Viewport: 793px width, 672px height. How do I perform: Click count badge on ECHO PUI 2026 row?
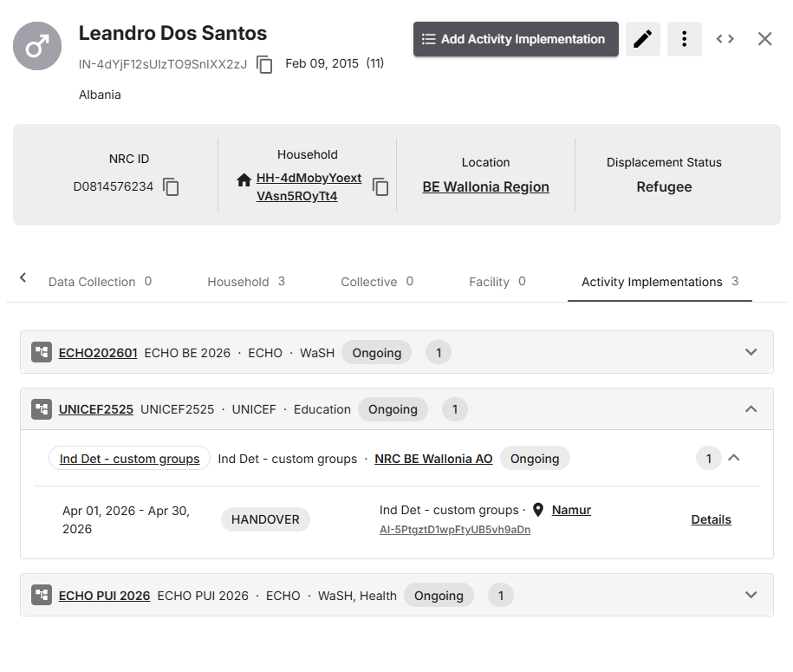[501, 596]
